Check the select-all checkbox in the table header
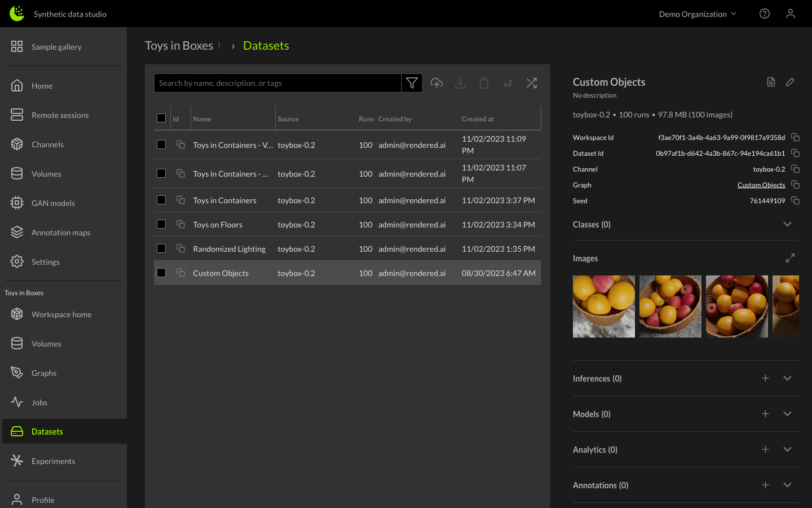812x508 pixels. coord(161,118)
